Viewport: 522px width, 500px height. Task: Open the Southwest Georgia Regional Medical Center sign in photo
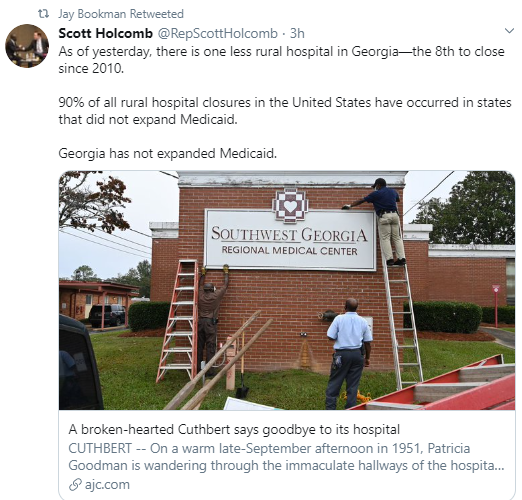coord(290,239)
